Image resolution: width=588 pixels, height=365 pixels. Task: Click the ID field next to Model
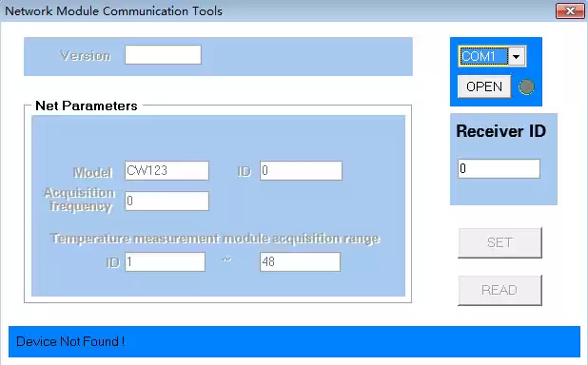(301, 170)
